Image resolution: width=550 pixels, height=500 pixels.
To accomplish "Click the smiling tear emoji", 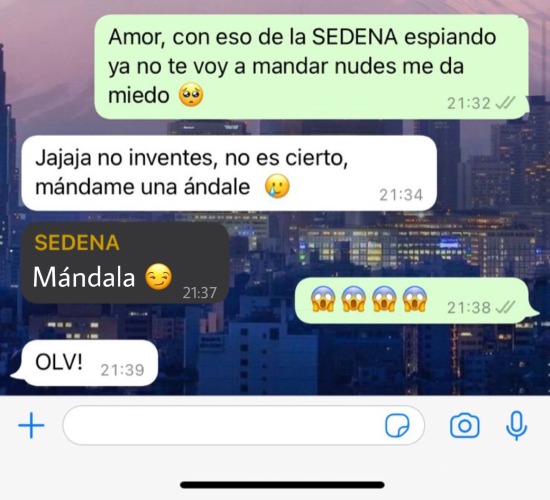I will coord(277,186).
